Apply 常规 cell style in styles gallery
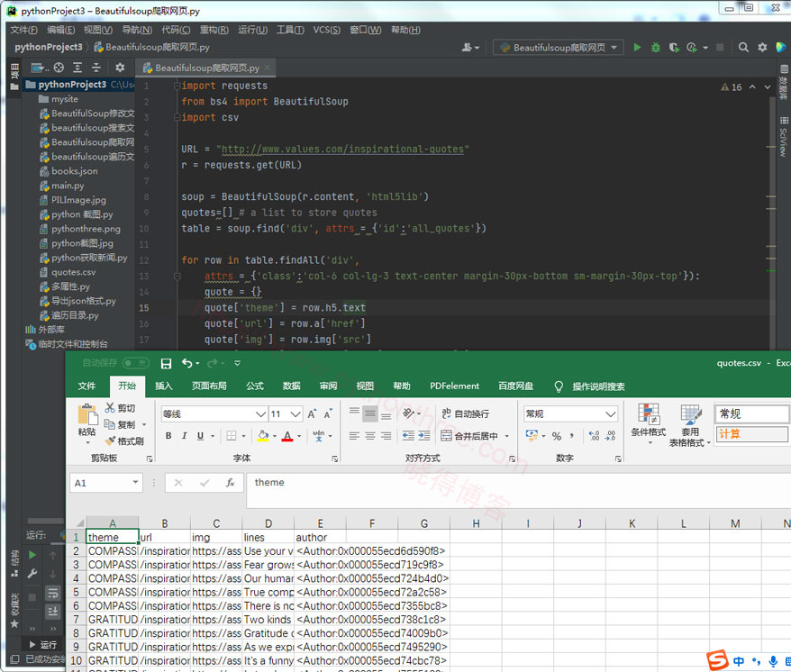791x672 pixels. click(x=751, y=413)
